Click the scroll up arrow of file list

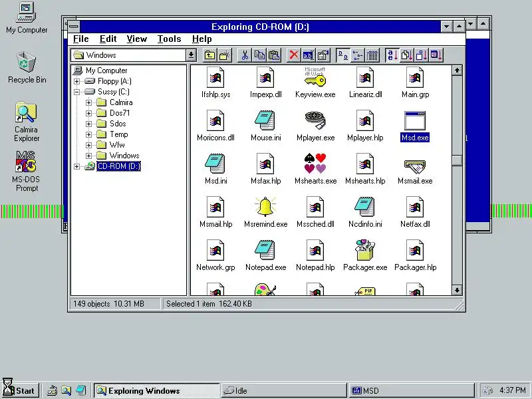coord(457,70)
